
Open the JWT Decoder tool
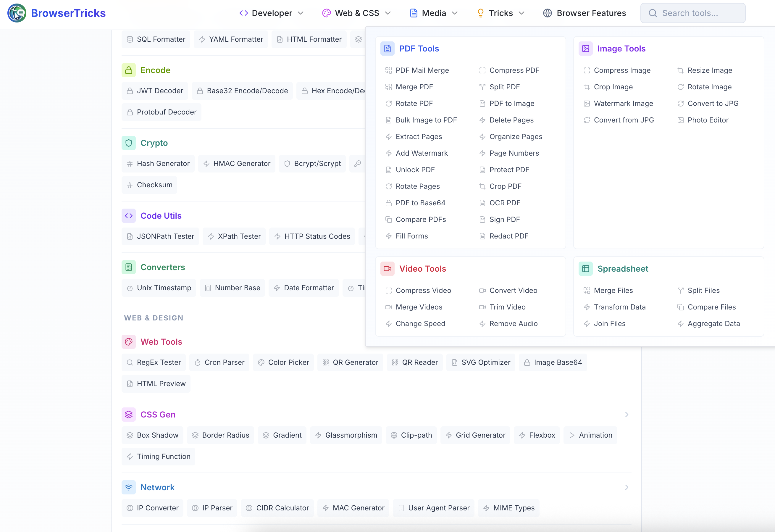coord(155,90)
